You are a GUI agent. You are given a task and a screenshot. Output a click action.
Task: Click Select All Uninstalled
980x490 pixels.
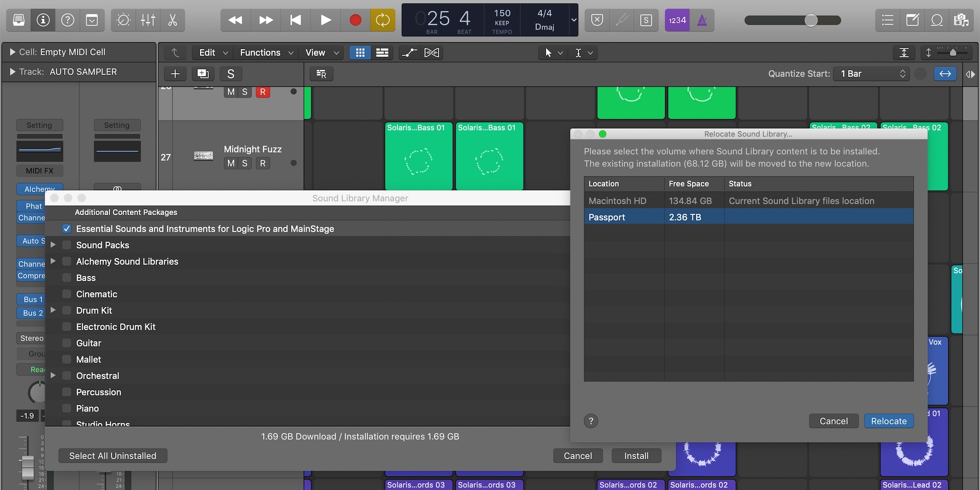[112, 455]
